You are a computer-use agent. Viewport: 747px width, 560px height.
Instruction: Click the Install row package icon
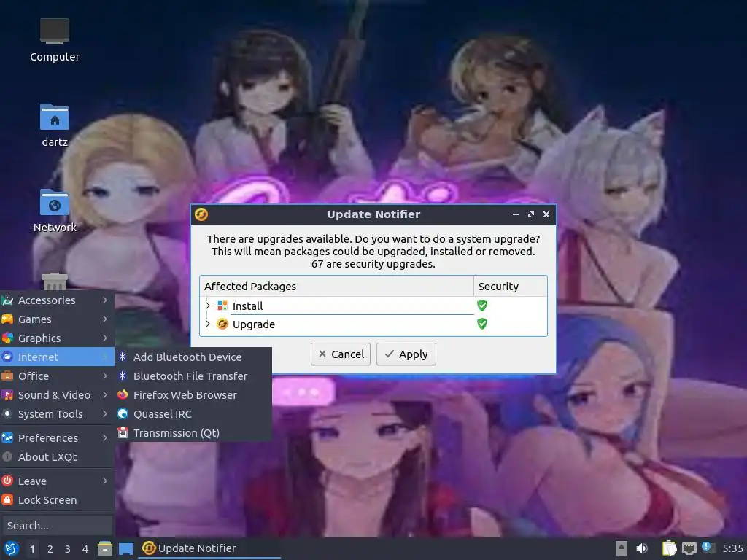pos(222,306)
